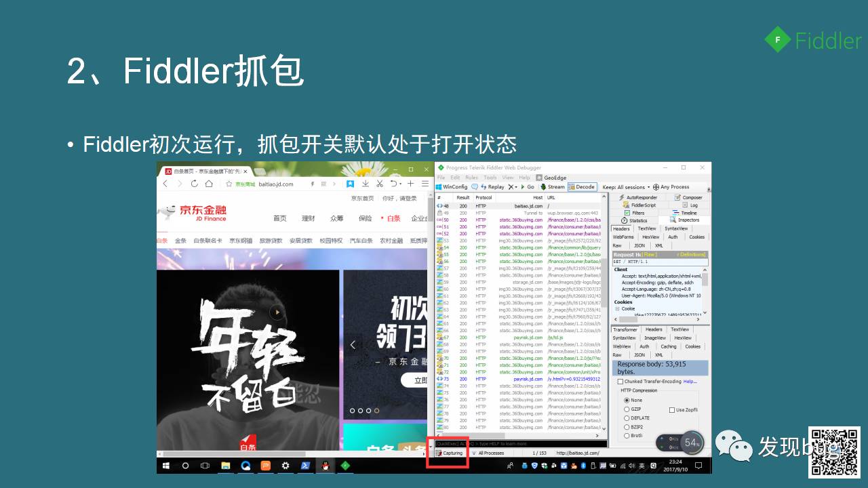Click the back arrow in the browser

pyautogui.click(x=165, y=184)
